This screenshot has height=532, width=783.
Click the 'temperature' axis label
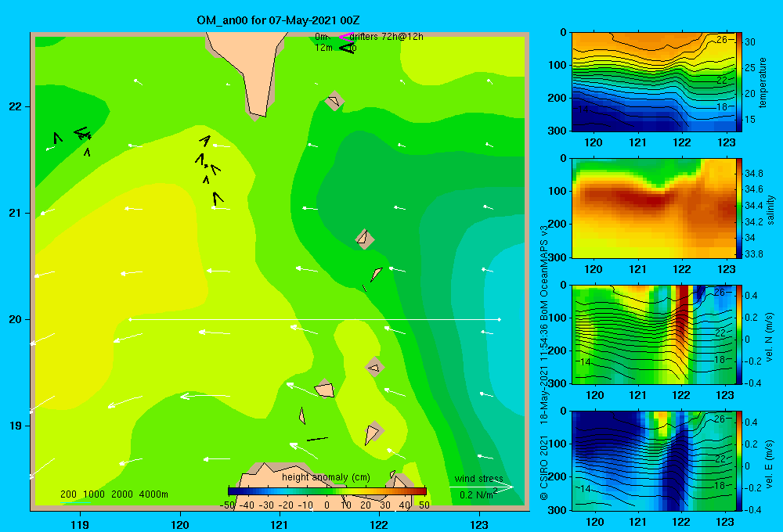(x=763, y=82)
